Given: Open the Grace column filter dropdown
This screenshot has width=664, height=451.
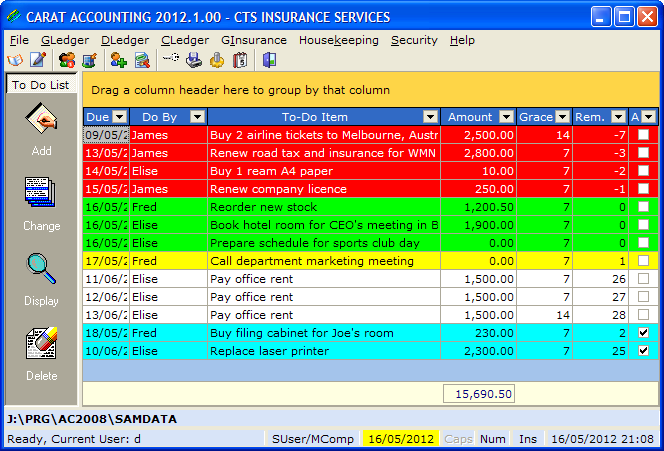Looking at the screenshot, I should point(562,116).
